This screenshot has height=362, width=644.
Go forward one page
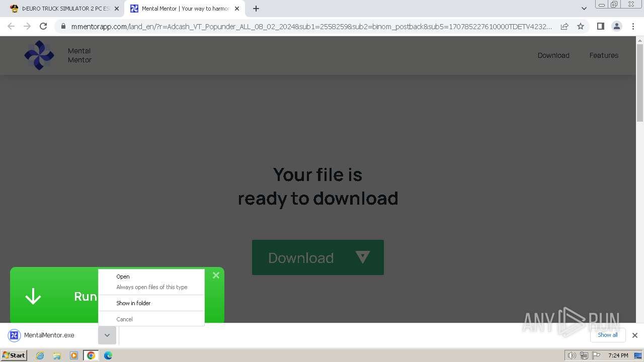(x=27, y=26)
